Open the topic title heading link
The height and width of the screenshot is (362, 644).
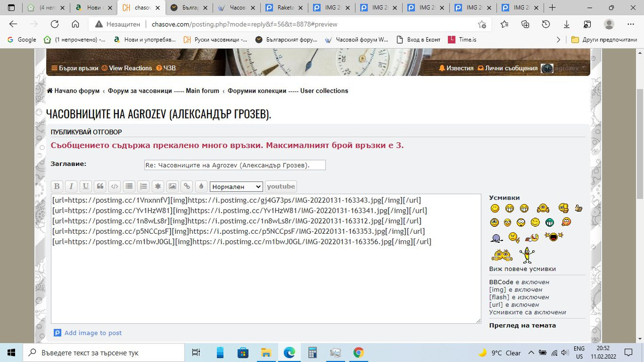(158, 114)
